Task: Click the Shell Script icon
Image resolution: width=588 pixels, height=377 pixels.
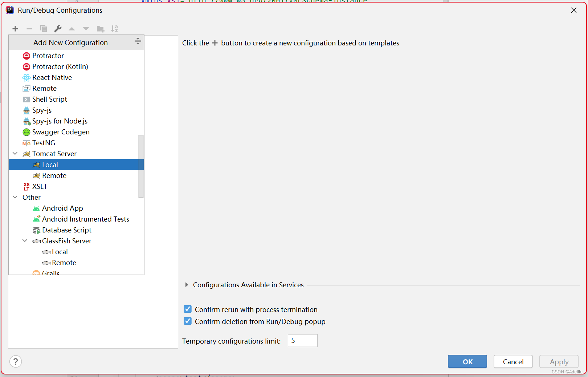Action: [26, 100]
